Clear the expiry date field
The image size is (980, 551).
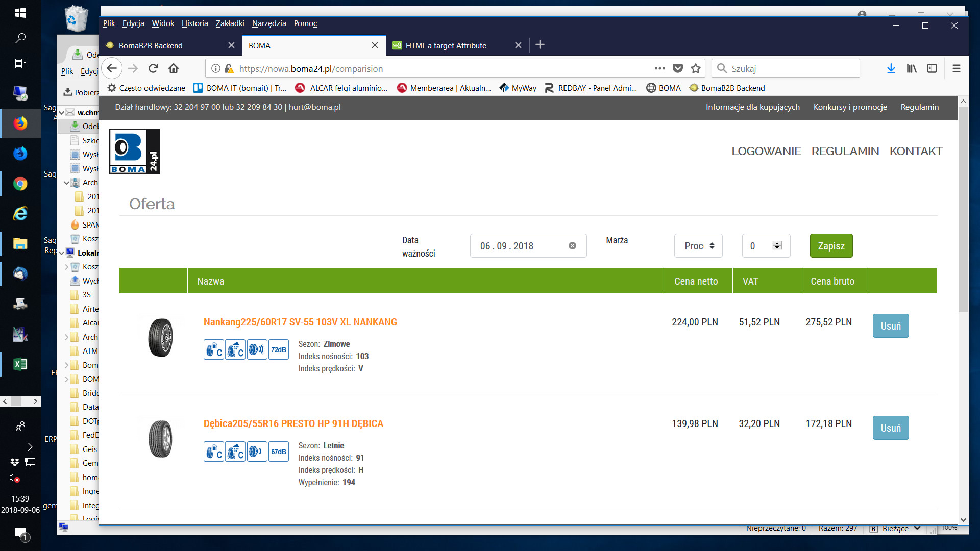(572, 246)
